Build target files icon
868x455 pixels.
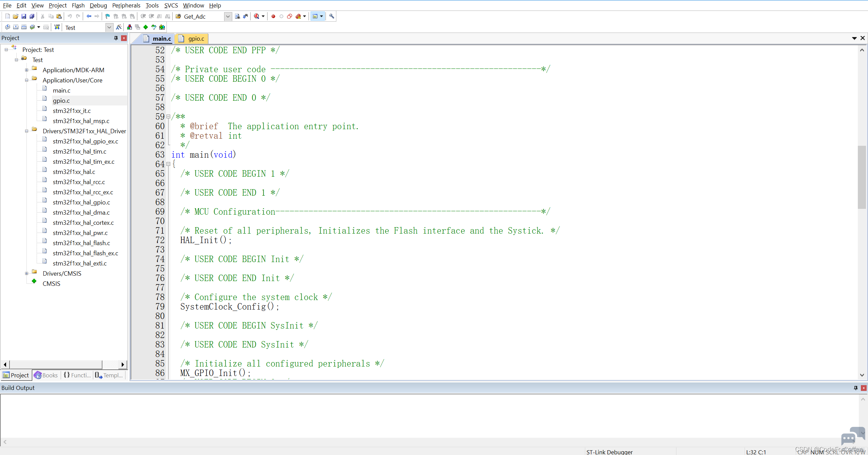(16, 27)
